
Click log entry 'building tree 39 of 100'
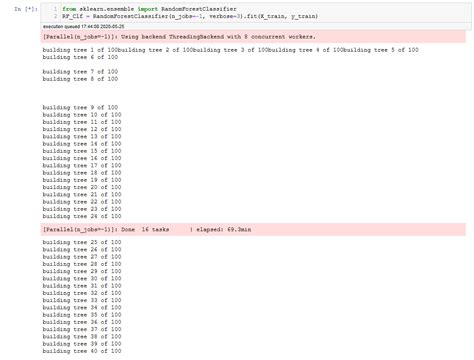(82, 344)
